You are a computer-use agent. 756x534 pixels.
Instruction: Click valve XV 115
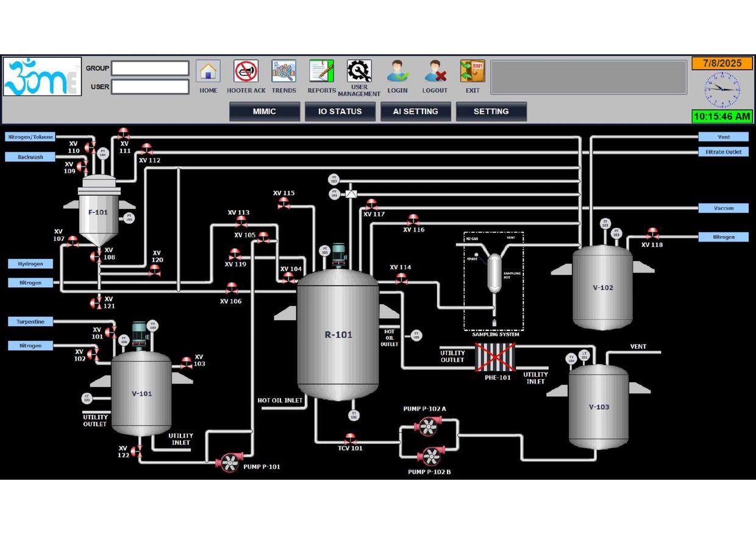pos(283,203)
